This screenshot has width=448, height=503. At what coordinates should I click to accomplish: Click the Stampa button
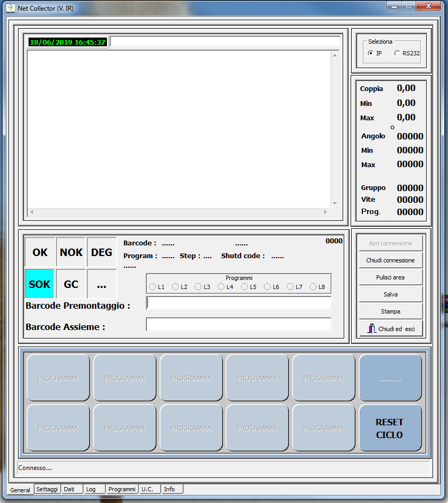[391, 311]
